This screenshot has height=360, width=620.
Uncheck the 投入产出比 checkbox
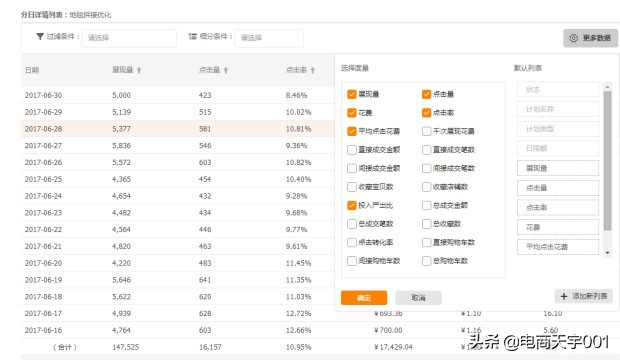coord(352,205)
